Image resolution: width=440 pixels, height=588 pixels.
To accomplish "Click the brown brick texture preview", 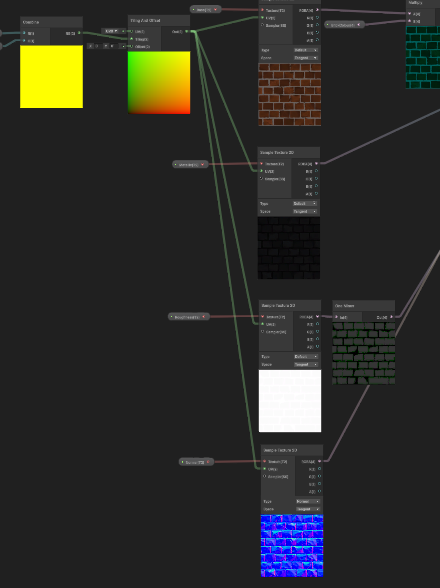I will [x=290, y=94].
